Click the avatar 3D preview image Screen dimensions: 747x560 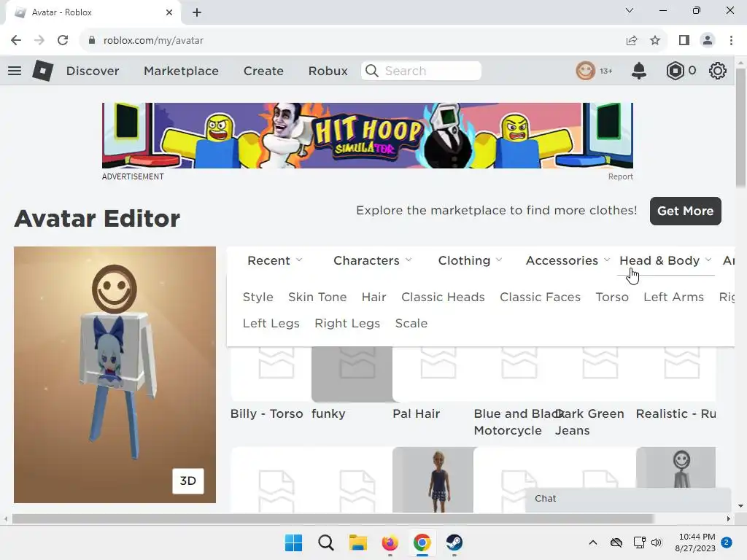click(115, 375)
